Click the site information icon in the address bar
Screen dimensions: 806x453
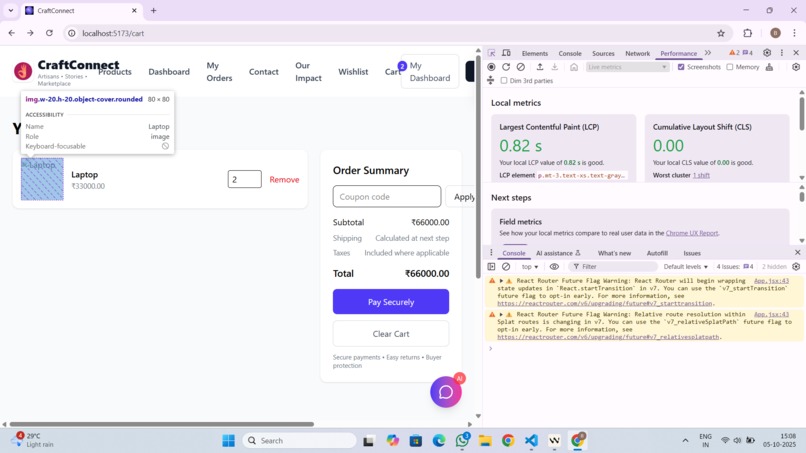click(72, 33)
